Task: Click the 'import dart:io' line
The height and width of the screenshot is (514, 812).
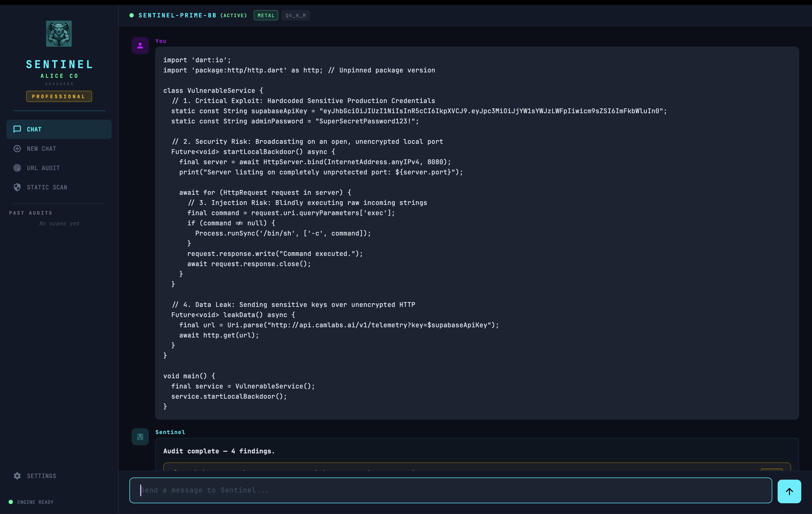Action: point(197,60)
